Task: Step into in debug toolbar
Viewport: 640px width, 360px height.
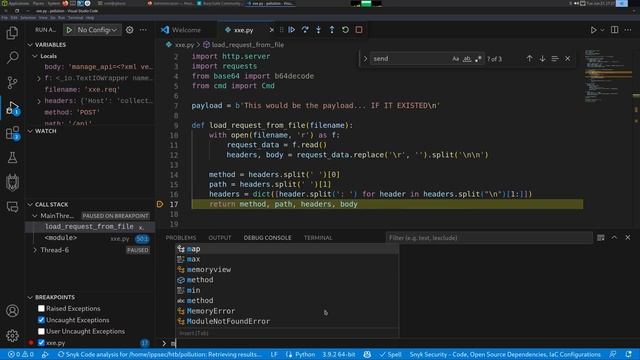Action: (x=318, y=30)
